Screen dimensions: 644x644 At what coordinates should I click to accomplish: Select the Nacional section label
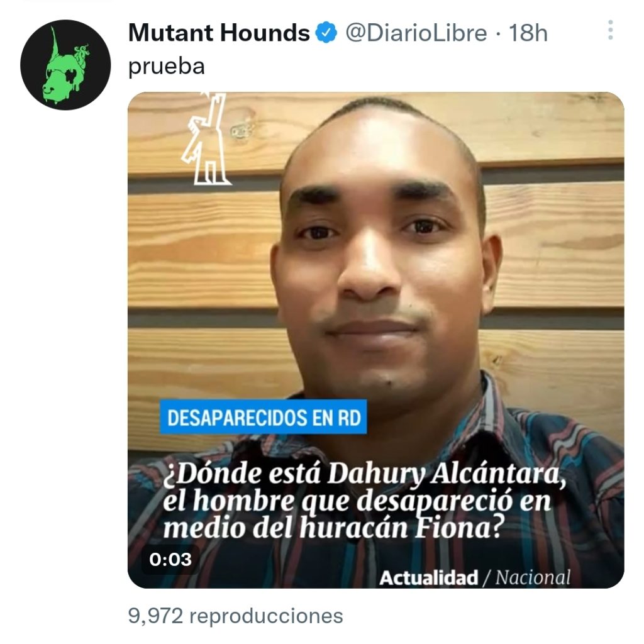coord(533,577)
